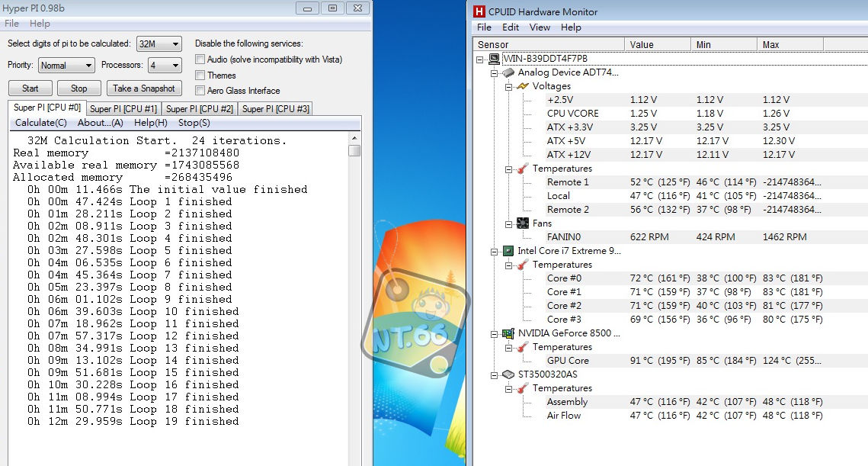Click the Start button in Hyper PI

pyautogui.click(x=30, y=88)
